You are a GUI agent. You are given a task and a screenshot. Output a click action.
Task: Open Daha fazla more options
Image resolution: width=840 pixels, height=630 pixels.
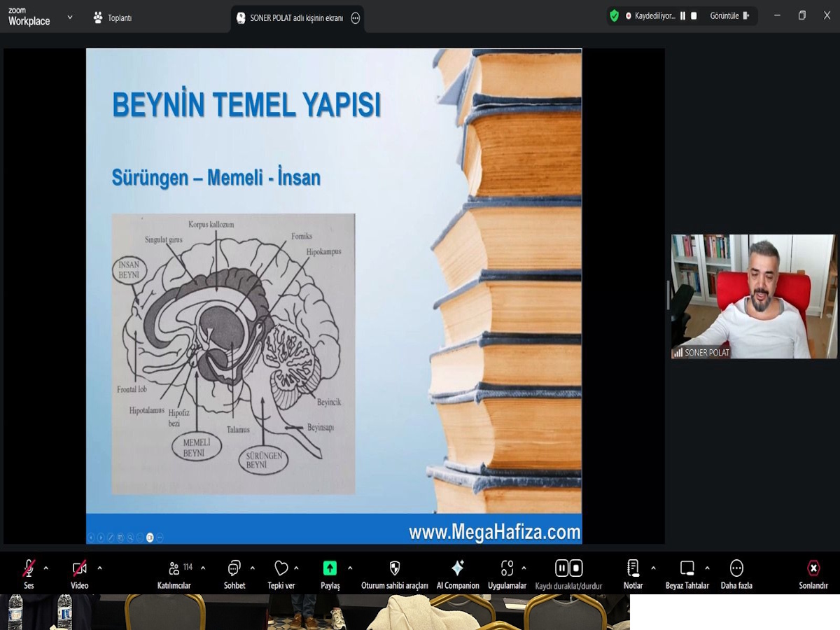pos(736,568)
